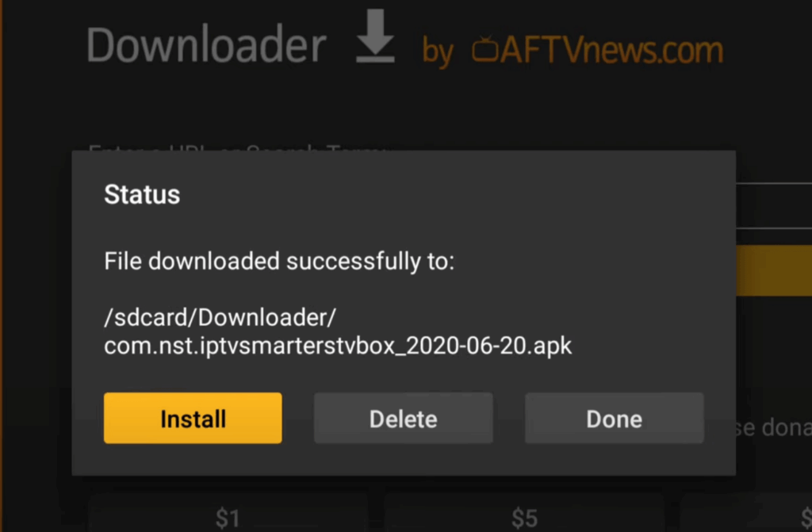Image resolution: width=812 pixels, height=532 pixels.
Task: Click the orange Go button behind the dialog
Action: coord(774,271)
